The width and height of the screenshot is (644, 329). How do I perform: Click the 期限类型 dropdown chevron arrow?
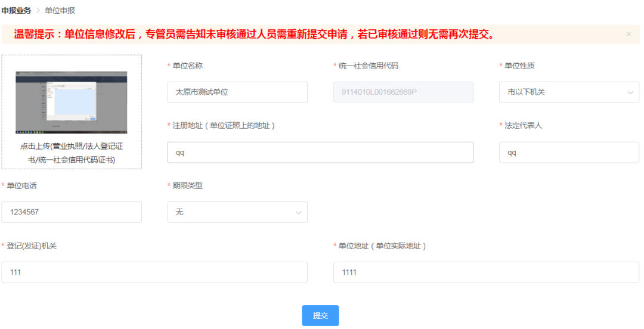point(298,212)
